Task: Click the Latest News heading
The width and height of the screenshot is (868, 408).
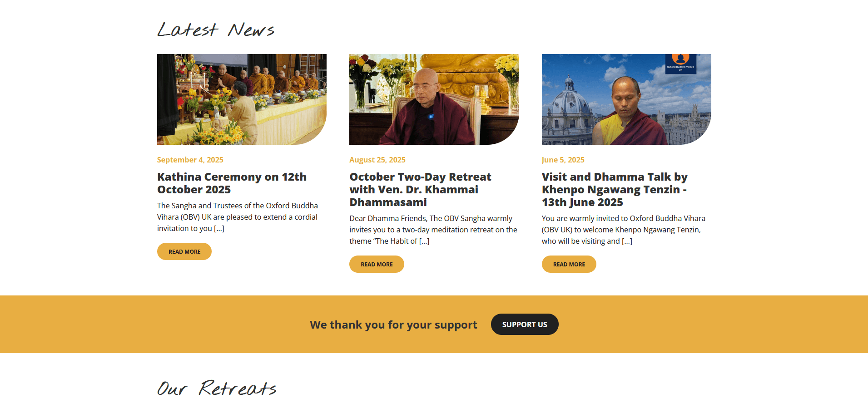Action: 216,29
